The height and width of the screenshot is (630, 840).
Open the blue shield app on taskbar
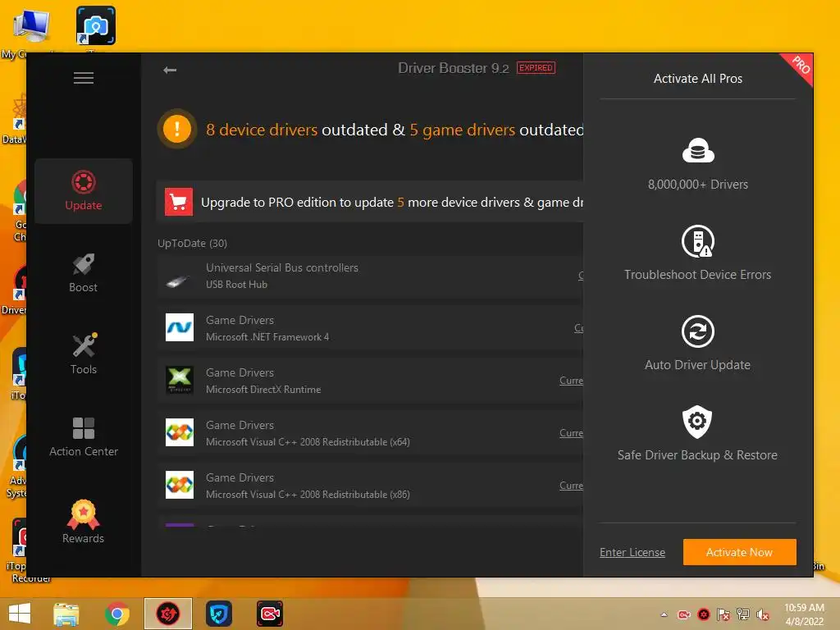[x=218, y=614]
